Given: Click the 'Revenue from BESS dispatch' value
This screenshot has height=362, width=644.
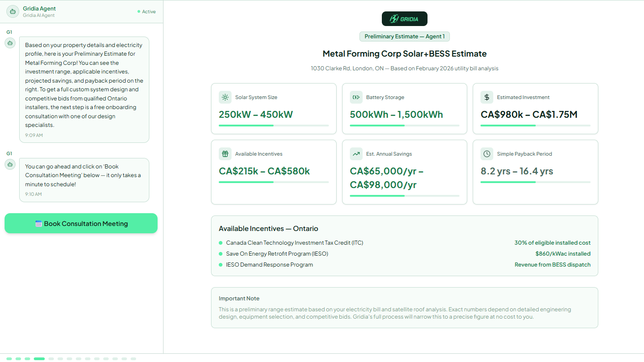Looking at the screenshot, I should [x=553, y=265].
